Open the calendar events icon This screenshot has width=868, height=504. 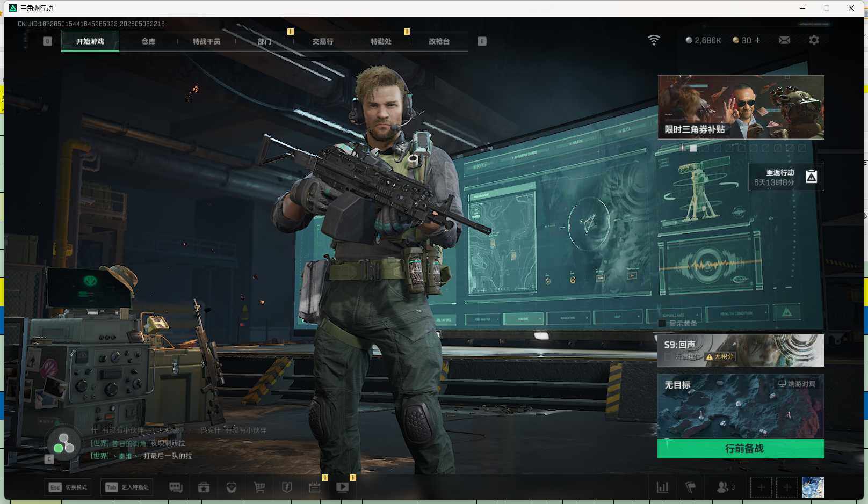(315, 487)
